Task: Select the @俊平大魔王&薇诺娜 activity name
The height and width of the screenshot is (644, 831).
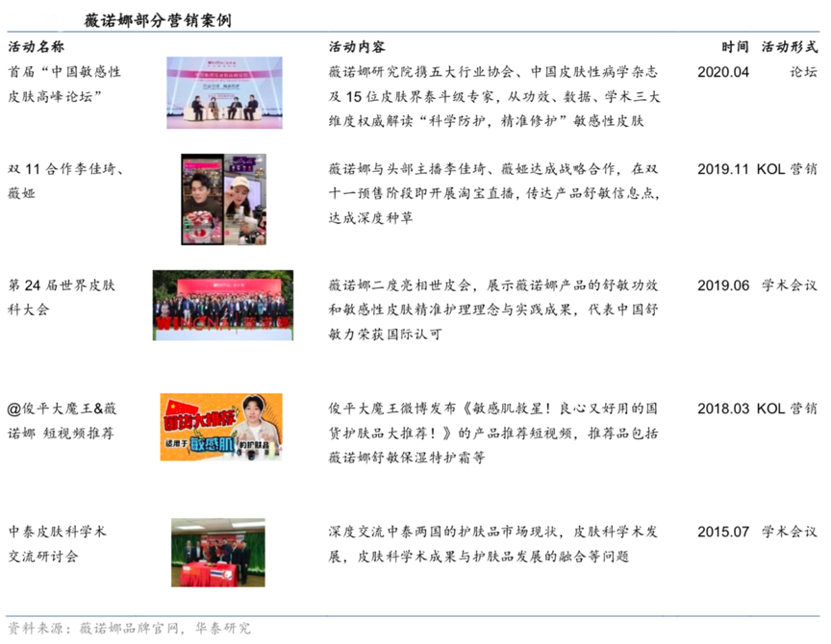Action: click(x=63, y=420)
